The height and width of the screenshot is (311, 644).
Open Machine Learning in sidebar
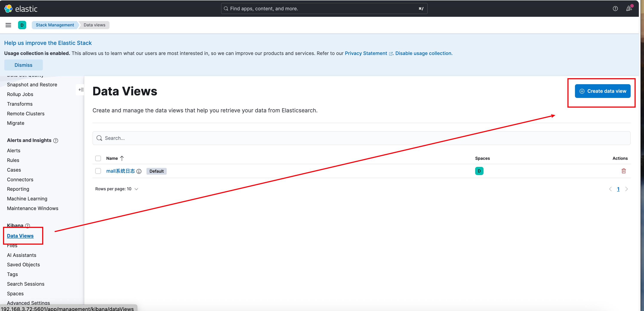pos(27,199)
